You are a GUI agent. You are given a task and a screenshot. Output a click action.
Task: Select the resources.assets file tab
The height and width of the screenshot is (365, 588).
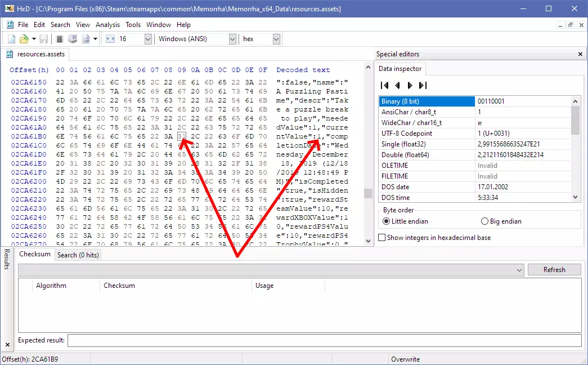[x=35, y=54]
